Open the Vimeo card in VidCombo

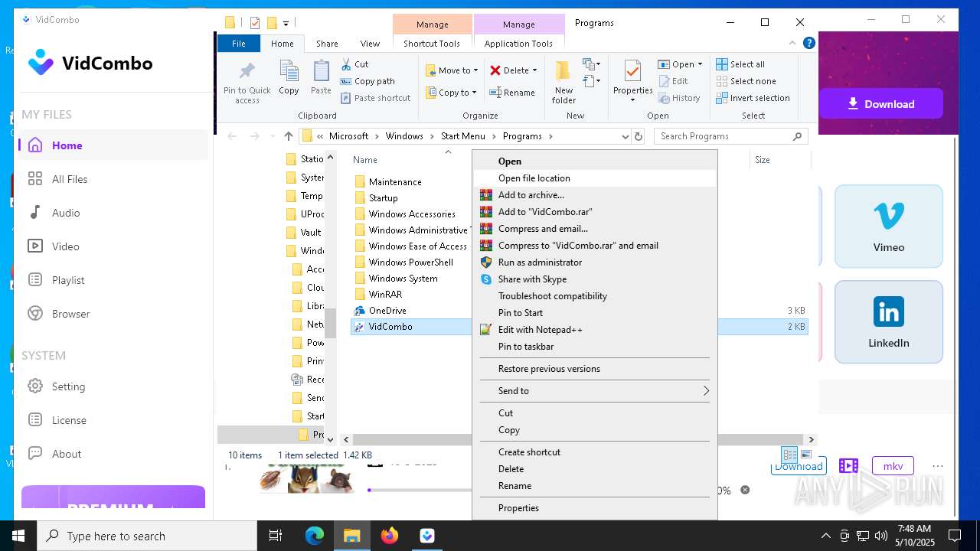[889, 227]
